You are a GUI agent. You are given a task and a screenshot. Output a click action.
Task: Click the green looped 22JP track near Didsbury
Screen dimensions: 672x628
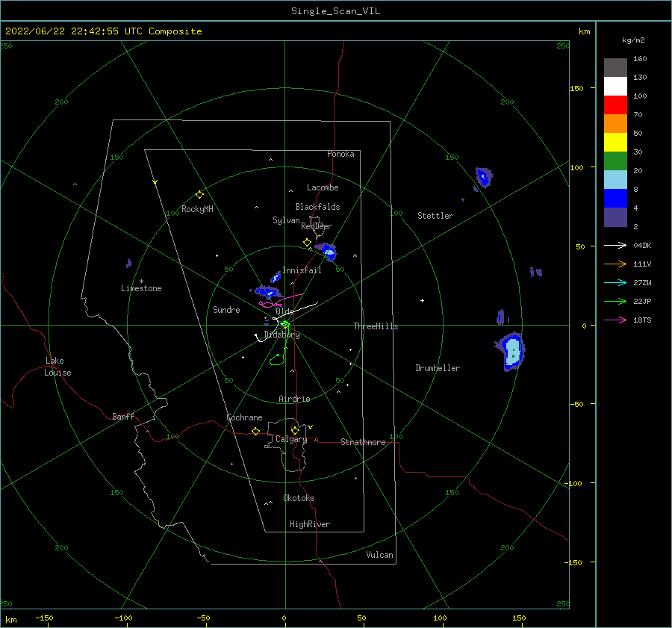point(279,359)
